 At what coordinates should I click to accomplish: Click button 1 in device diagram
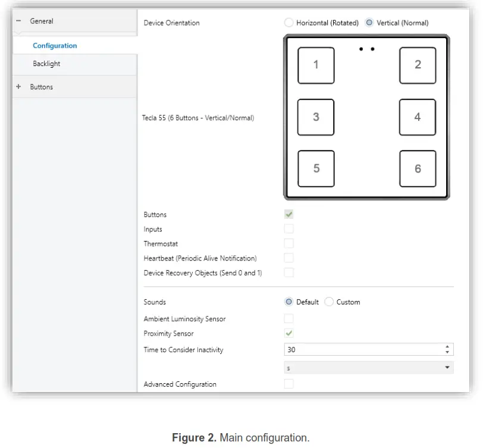[316, 65]
